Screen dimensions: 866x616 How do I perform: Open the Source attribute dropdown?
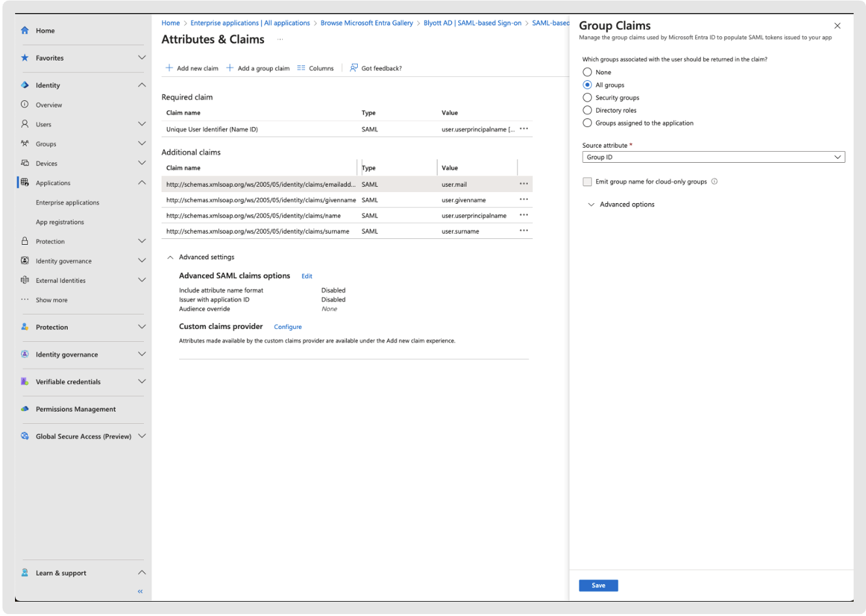[x=713, y=157]
